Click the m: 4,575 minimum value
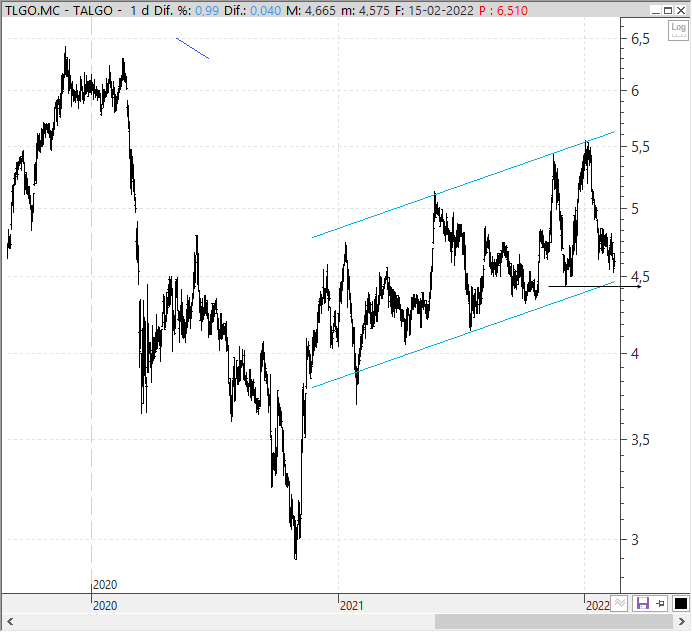Viewport: 692px width, 632px height. click(365, 10)
